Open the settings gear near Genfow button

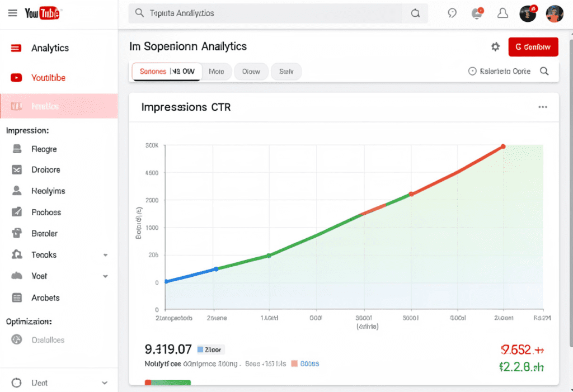point(495,47)
